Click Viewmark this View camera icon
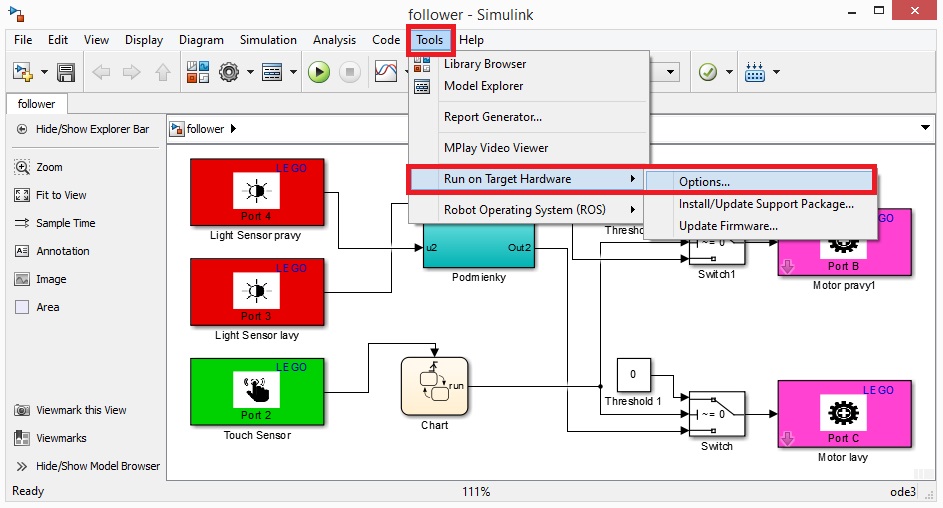This screenshot has height=508, width=943. [22, 410]
